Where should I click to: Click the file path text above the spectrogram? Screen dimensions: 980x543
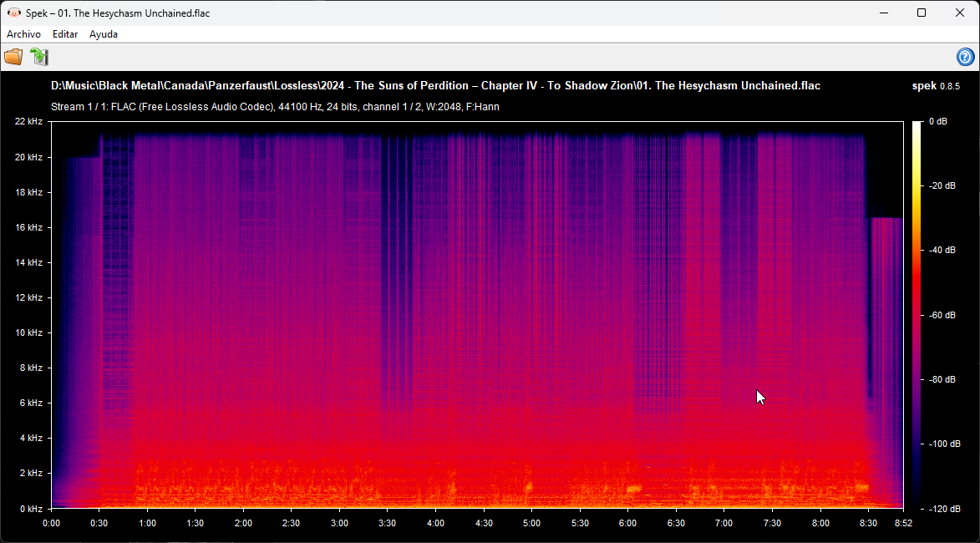click(x=435, y=85)
